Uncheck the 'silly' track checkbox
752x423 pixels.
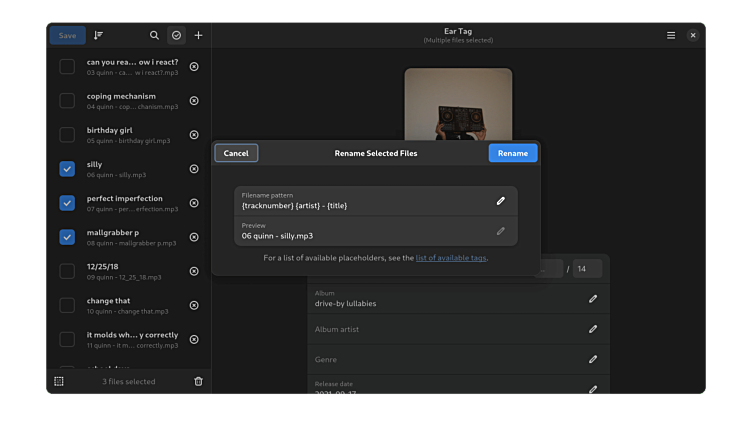point(67,169)
